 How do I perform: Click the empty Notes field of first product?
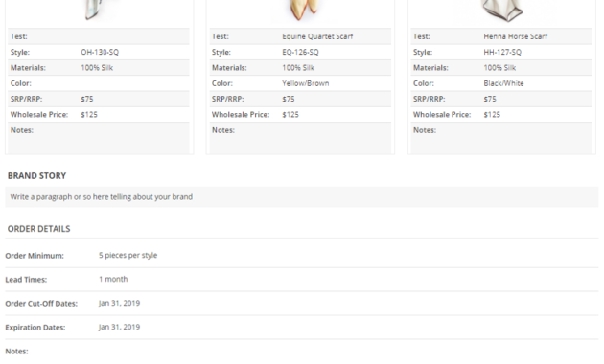(x=99, y=138)
